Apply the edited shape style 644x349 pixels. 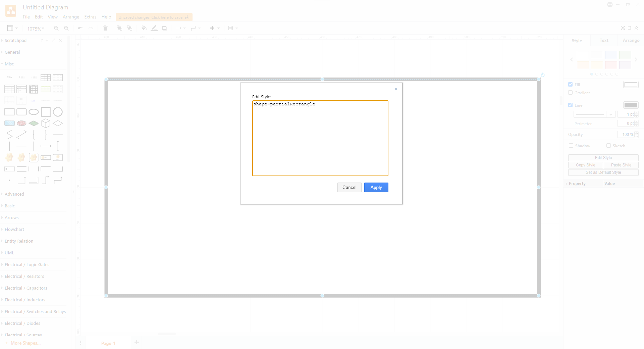pyautogui.click(x=376, y=187)
